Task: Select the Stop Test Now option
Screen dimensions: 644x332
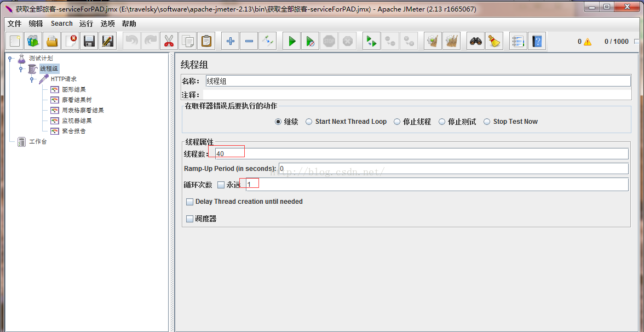Action: pos(487,122)
